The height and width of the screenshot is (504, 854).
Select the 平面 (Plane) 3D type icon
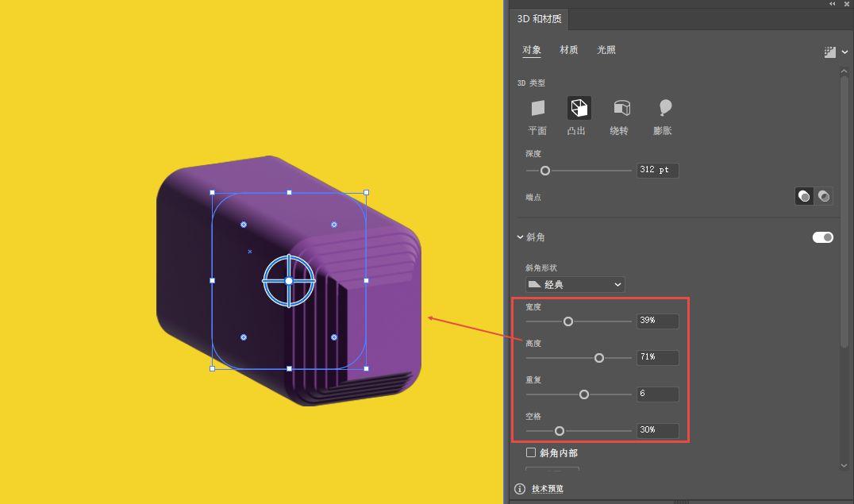[537, 108]
